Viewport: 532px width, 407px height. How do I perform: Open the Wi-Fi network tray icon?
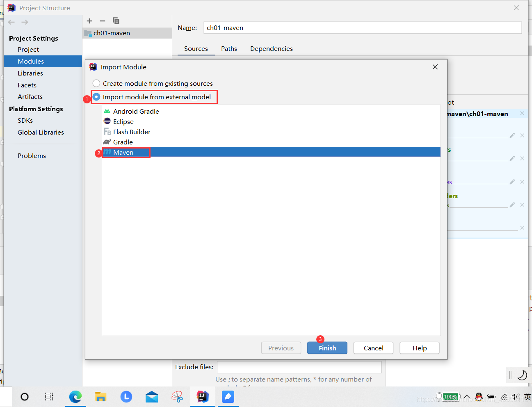[x=504, y=397]
